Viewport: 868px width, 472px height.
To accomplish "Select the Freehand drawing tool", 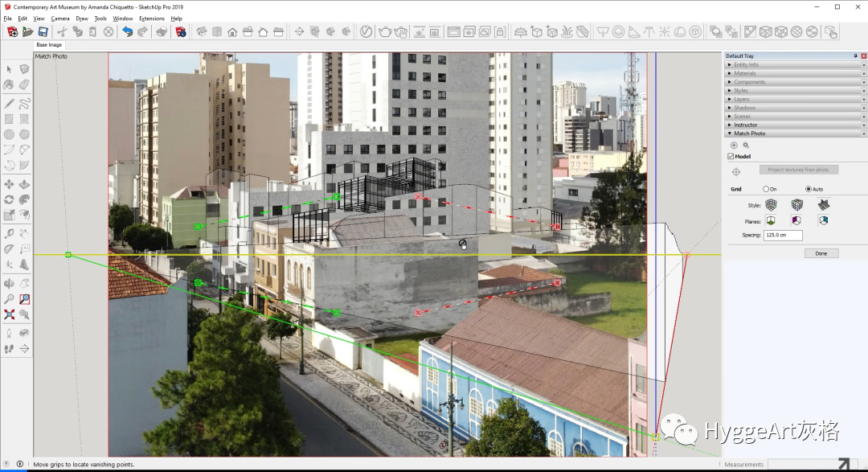I will [24, 104].
